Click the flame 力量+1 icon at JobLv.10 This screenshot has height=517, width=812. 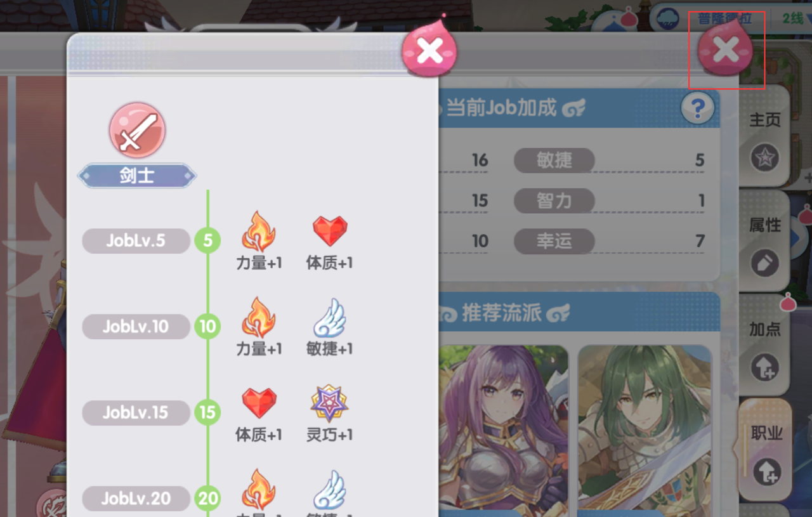point(258,318)
